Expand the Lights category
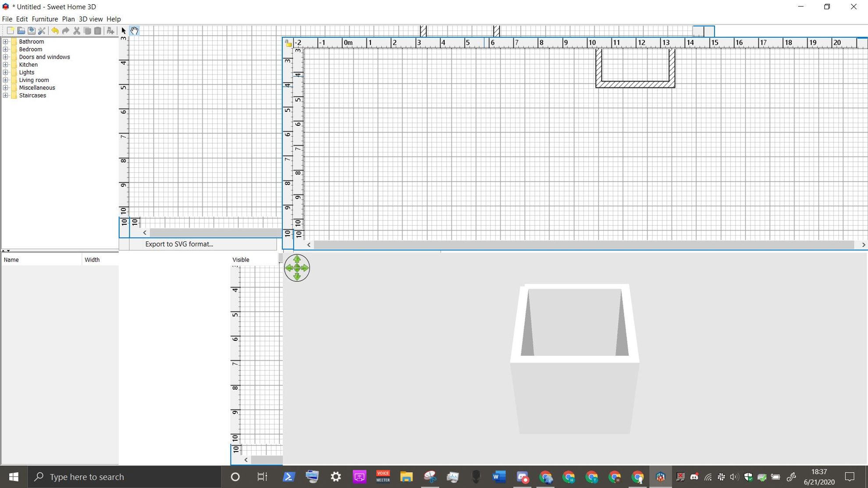The height and width of the screenshot is (488, 868). (6, 72)
